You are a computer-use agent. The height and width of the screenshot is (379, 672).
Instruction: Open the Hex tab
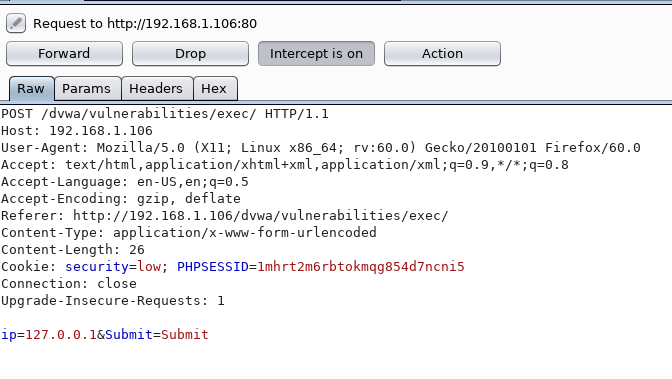tap(214, 89)
